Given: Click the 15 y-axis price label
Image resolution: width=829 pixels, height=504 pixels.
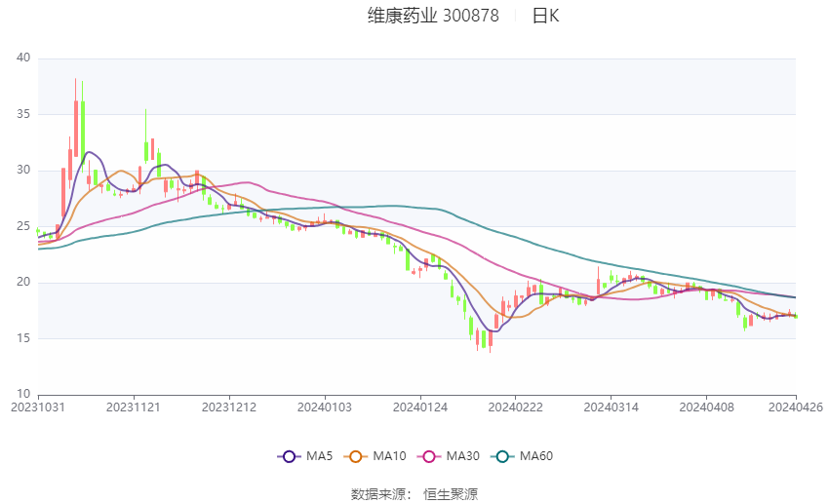Looking at the screenshot, I should click(23, 338).
